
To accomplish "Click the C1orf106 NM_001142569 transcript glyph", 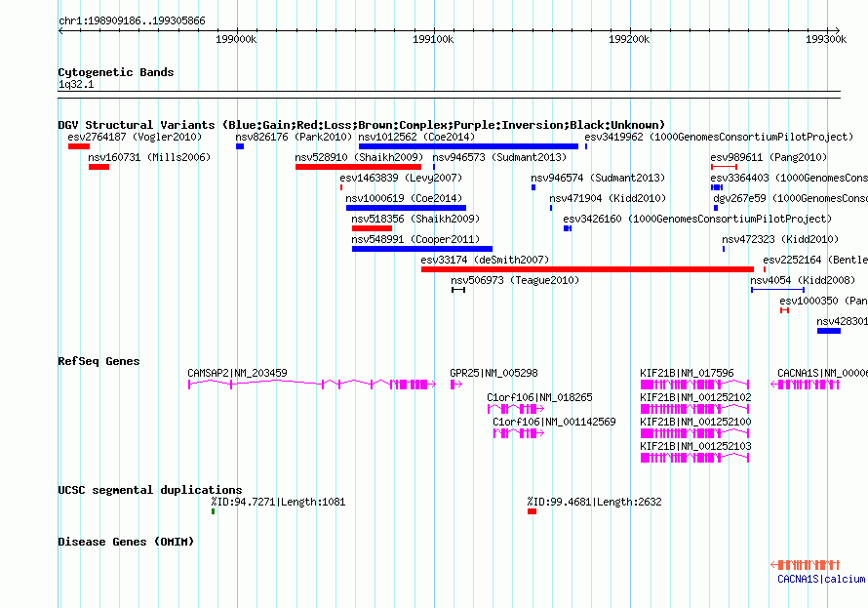I will pyautogui.click(x=519, y=433).
